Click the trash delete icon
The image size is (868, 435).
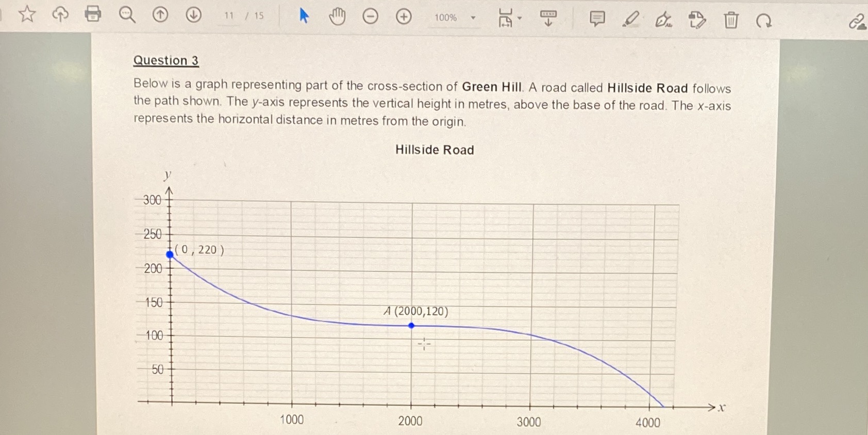pyautogui.click(x=731, y=21)
